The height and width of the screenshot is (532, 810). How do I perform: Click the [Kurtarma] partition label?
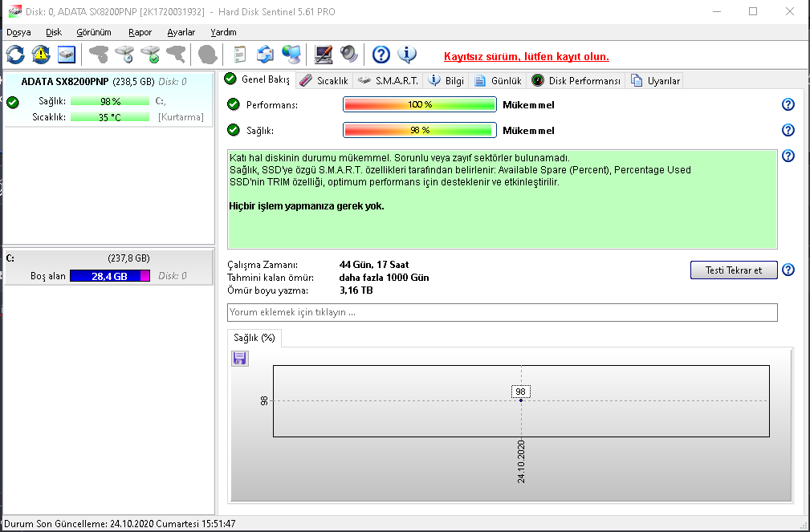pyautogui.click(x=181, y=117)
